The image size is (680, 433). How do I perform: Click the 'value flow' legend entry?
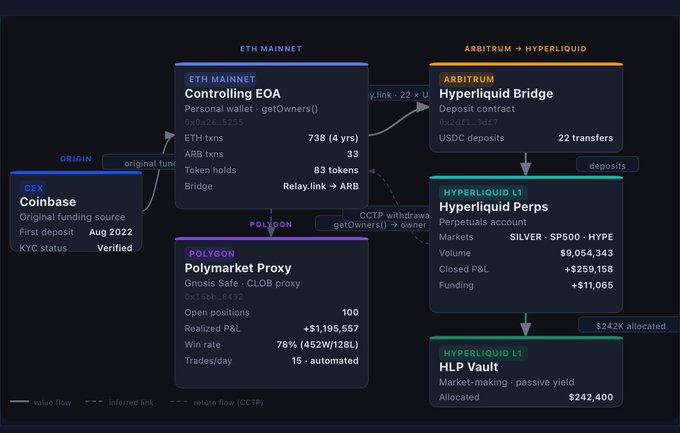coord(40,403)
